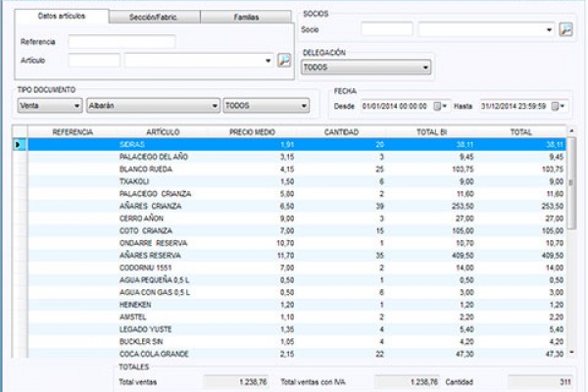The width and height of the screenshot is (588, 392).
Task: Select the PALACIEGO CRIANZA row
Action: click(x=297, y=194)
